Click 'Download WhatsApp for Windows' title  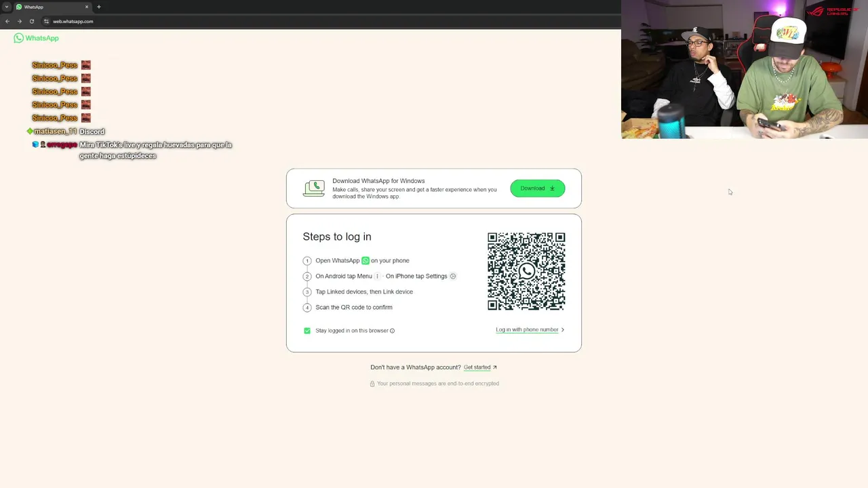click(378, 181)
